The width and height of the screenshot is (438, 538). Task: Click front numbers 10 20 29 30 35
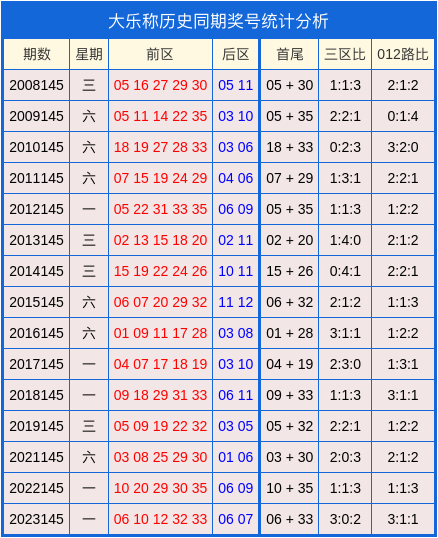(160, 488)
